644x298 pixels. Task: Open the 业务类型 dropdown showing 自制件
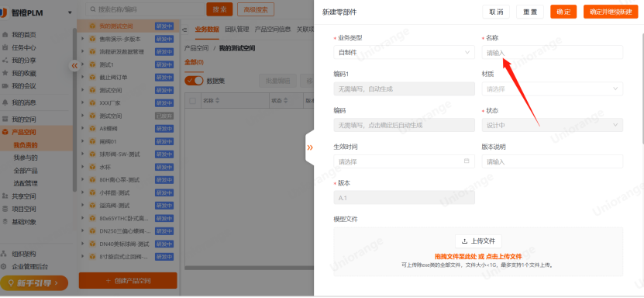404,52
